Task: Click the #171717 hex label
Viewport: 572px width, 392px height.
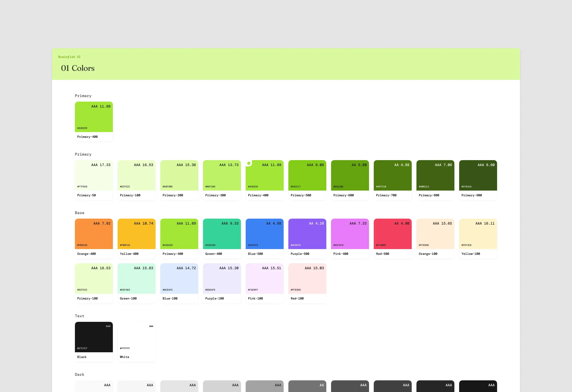Action: (82, 349)
